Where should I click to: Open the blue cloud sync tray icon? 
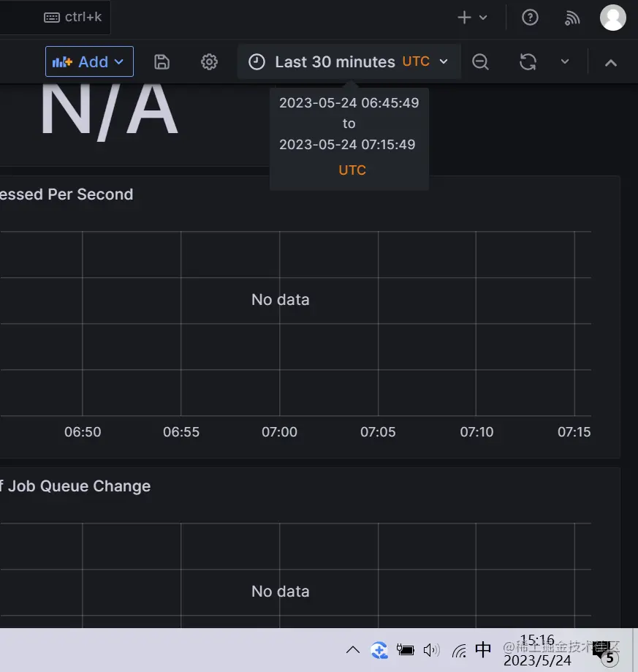coord(379,650)
